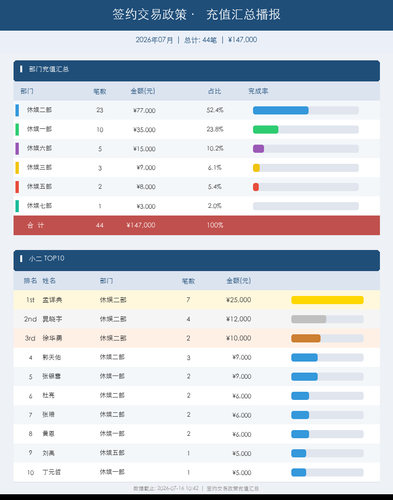
Task: Click the blue color marker beside 休娱二部
Action: 17,110
